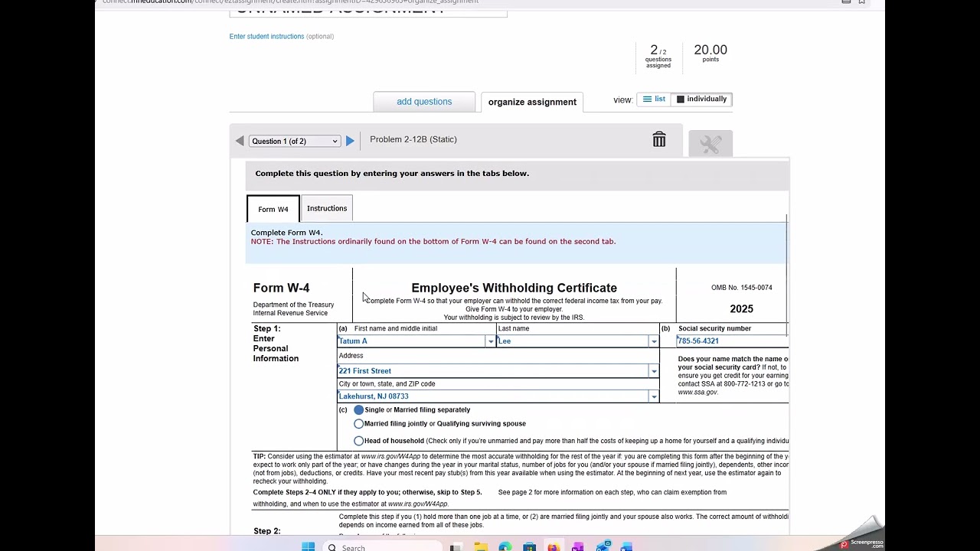This screenshot has width=980, height=551.
Task: Open the Windows Start menu
Action: click(308, 547)
